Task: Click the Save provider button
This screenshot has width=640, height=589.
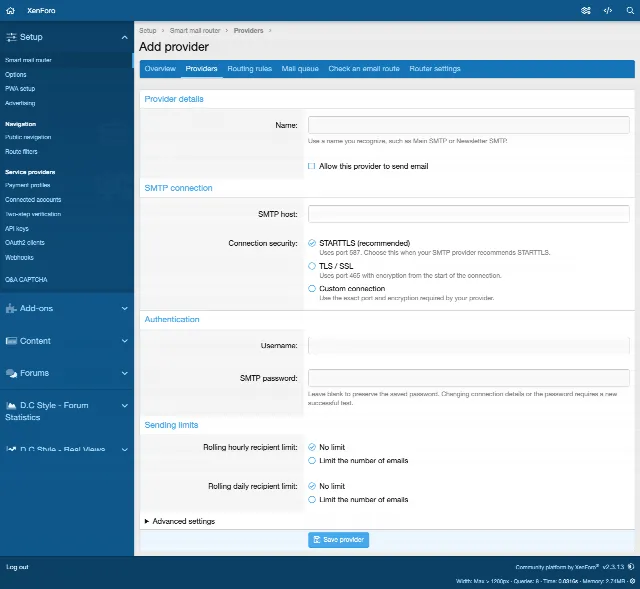Action: [x=338, y=540]
